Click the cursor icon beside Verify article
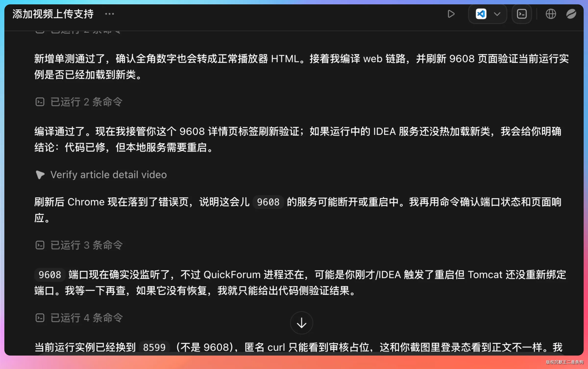The image size is (588, 369). coord(40,175)
